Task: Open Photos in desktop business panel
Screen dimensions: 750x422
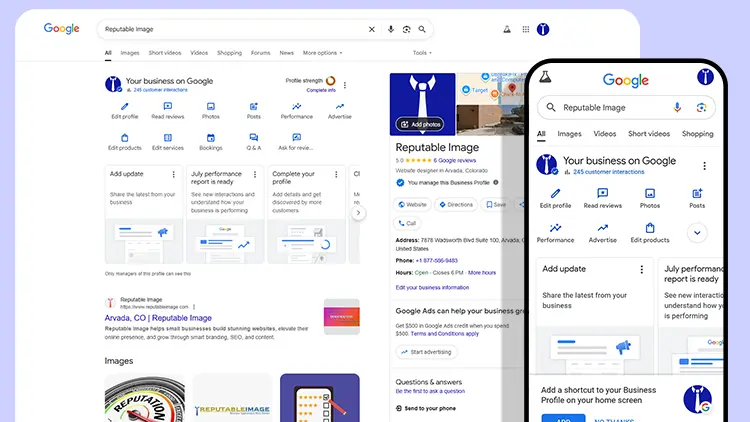Action: tap(210, 111)
